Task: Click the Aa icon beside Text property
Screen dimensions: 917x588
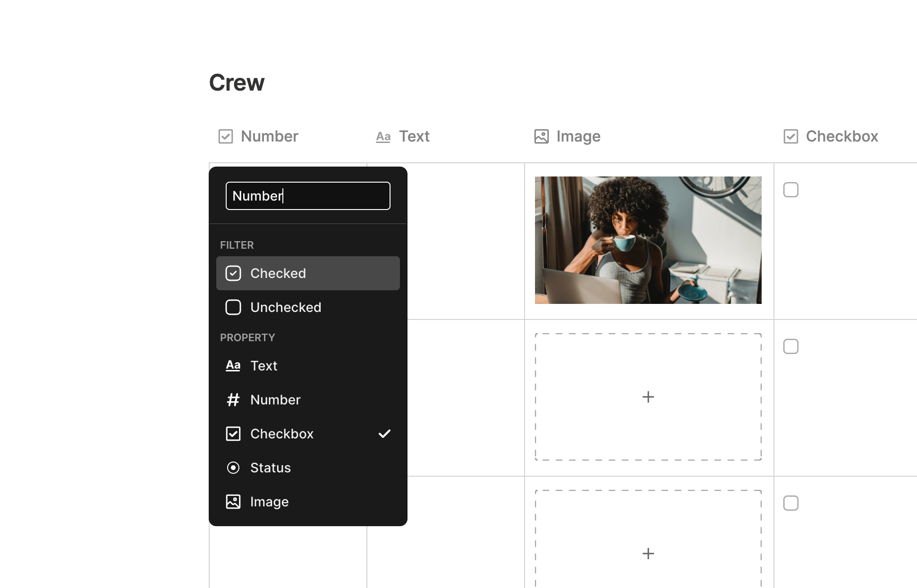Action: click(233, 366)
